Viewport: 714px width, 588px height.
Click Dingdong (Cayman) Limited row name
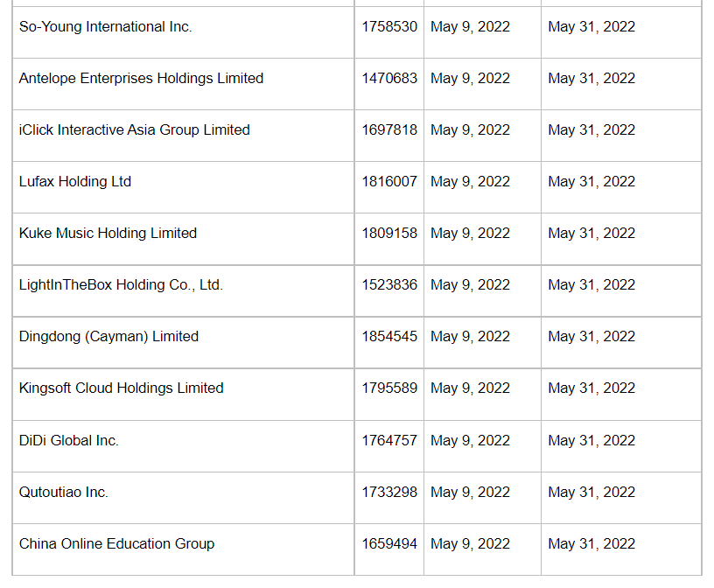108,337
